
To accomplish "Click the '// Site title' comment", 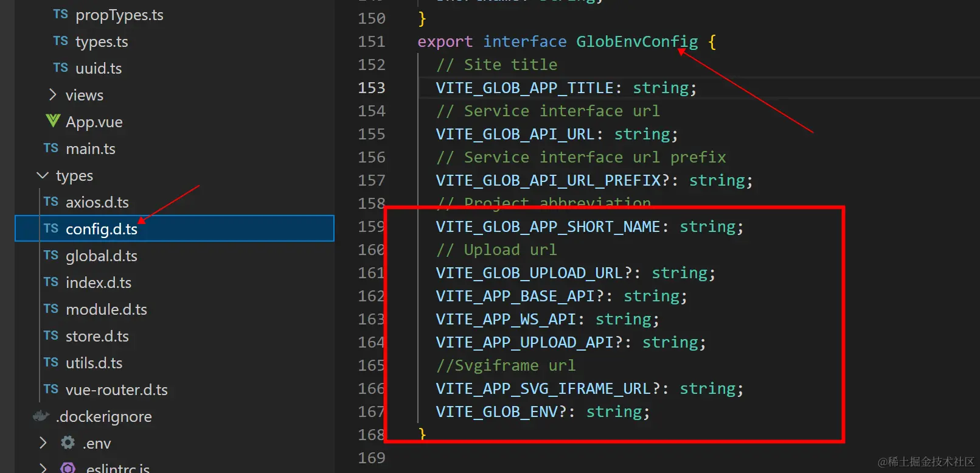I will click(496, 65).
